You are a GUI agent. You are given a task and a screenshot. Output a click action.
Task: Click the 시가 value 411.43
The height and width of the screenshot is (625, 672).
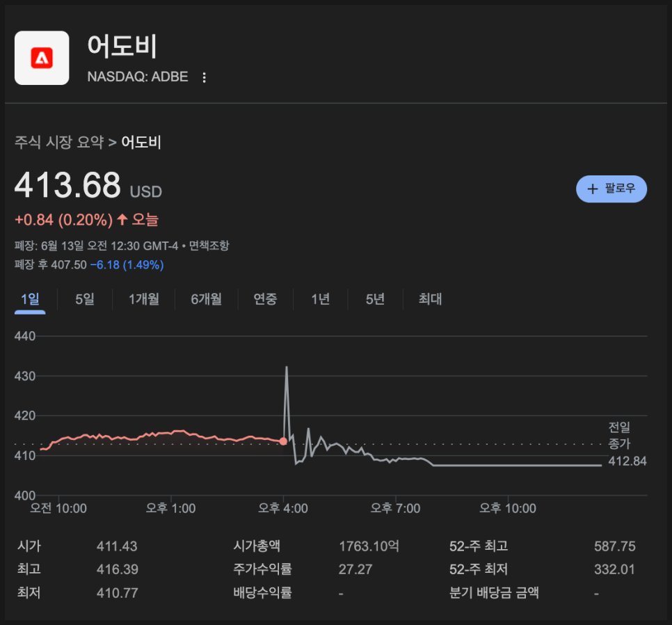tap(117, 546)
